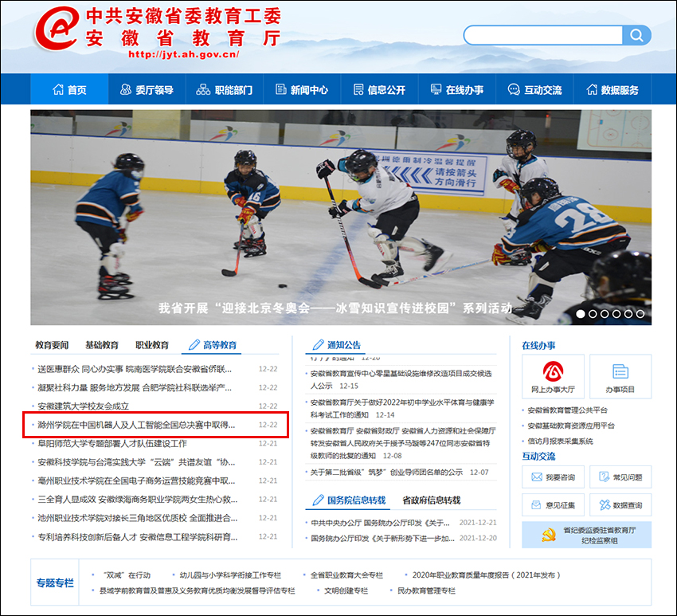The height and width of the screenshot is (616, 677).
Task: Open the 职能部门 menu item
Action: pyautogui.click(x=225, y=89)
